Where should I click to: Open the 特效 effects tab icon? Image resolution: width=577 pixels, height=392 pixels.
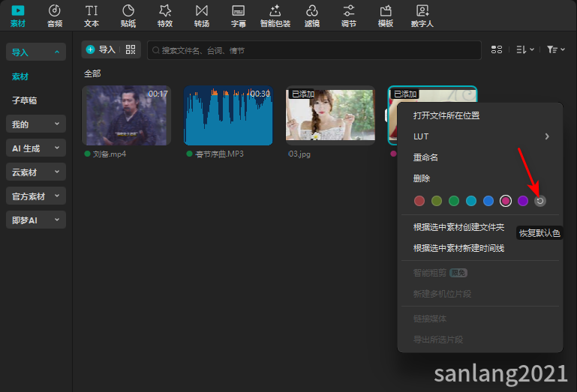coord(165,11)
